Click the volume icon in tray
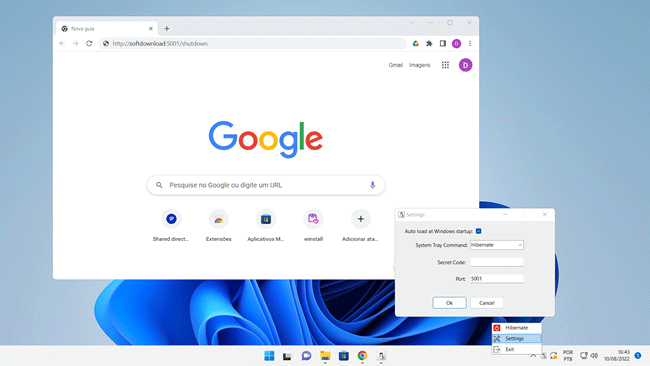Image resolution: width=650 pixels, height=366 pixels. pos(594,356)
